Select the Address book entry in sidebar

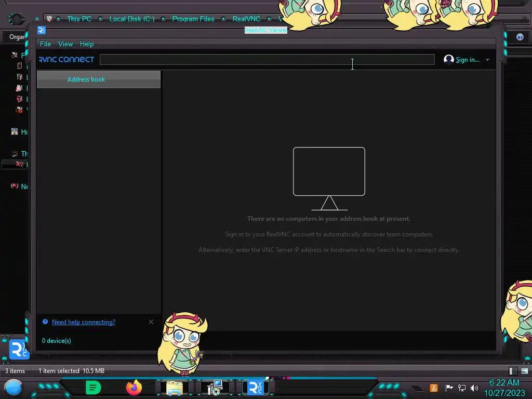click(x=98, y=79)
